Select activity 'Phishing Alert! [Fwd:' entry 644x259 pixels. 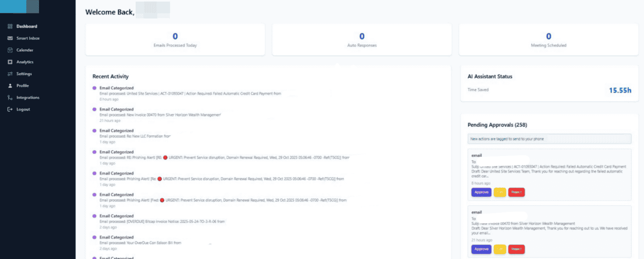pyautogui.click(x=223, y=200)
